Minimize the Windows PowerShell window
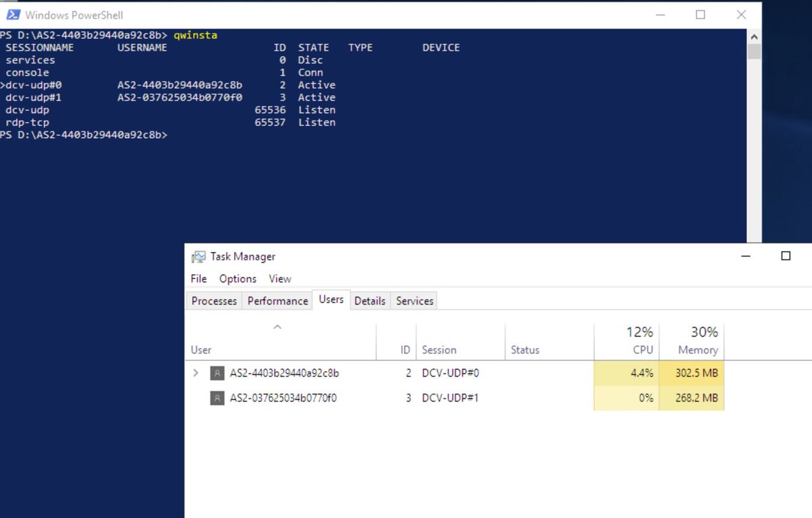812x518 pixels. coord(659,14)
